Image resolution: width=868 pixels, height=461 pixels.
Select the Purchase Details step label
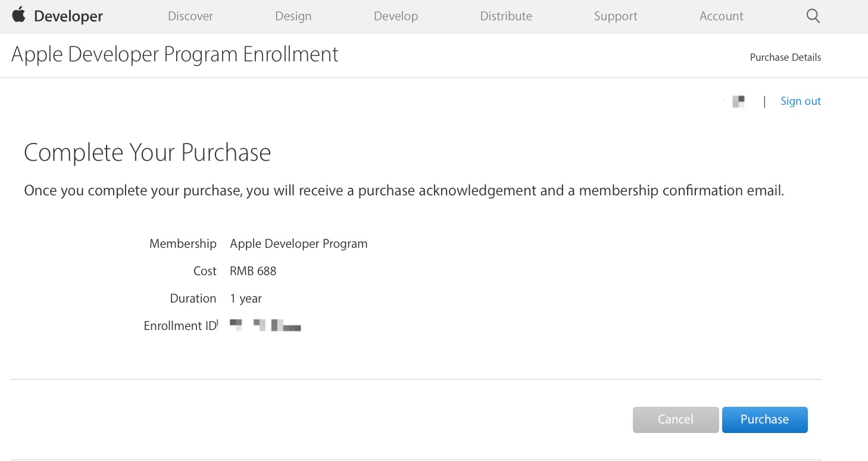pos(785,57)
